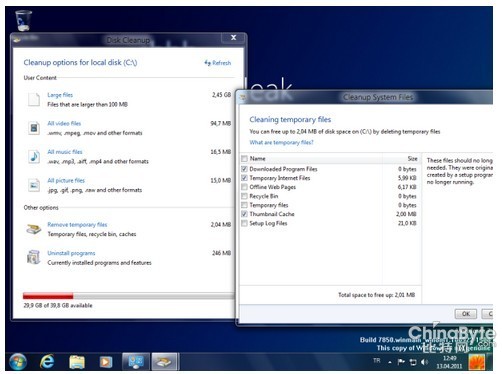Open the Recycle Bin desktop icon
The width and height of the screenshot is (502, 374).
coord(24,20)
